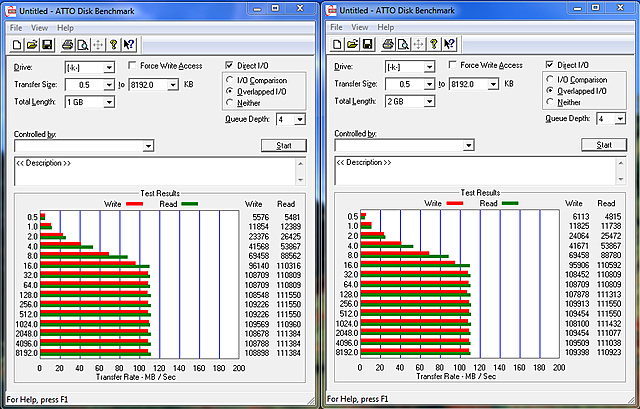Screen dimensions: 640x409
Task: Click description scrollbar up arrow in right window
Action: point(621,162)
